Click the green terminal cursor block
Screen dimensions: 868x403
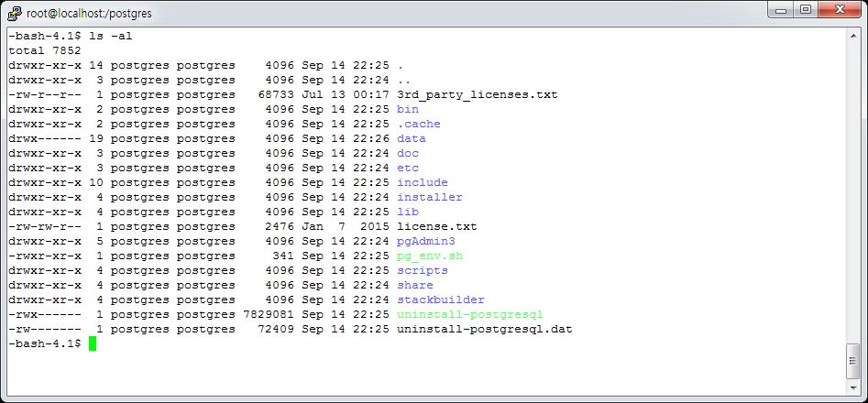point(93,343)
